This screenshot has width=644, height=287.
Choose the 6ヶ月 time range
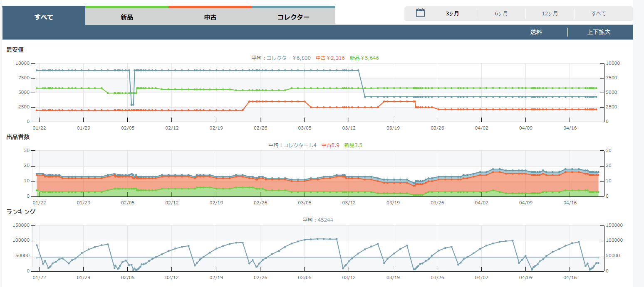pos(501,14)
